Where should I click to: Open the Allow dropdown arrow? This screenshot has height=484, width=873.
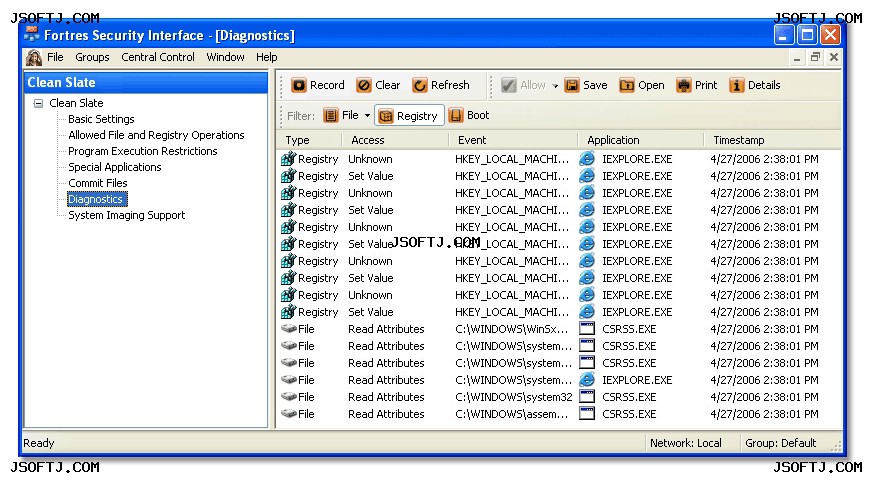[555, 86]
